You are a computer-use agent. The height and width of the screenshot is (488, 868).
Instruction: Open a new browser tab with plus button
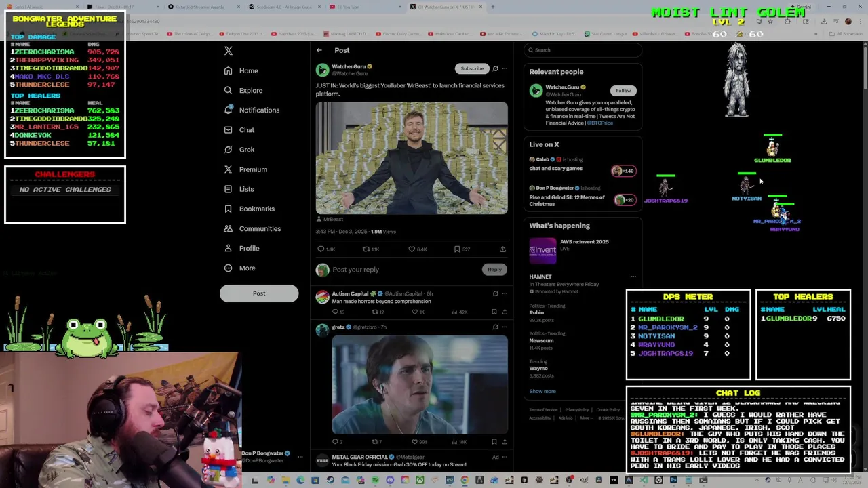[x=493, y=7]
